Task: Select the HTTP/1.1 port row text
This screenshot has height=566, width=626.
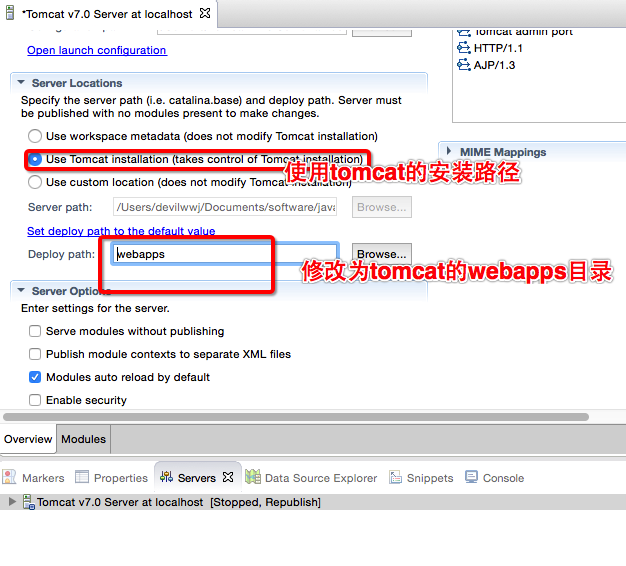Action: coord(498,48)
